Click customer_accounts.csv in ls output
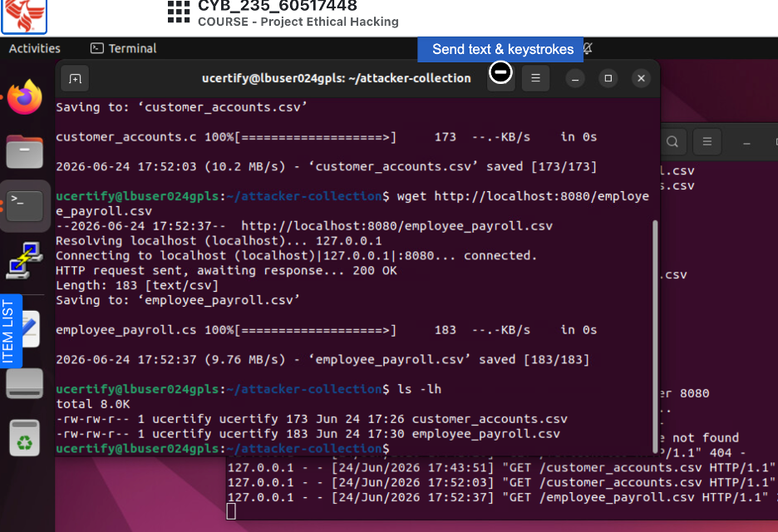This screenshot has height=532, width=778. coord(490,419)
